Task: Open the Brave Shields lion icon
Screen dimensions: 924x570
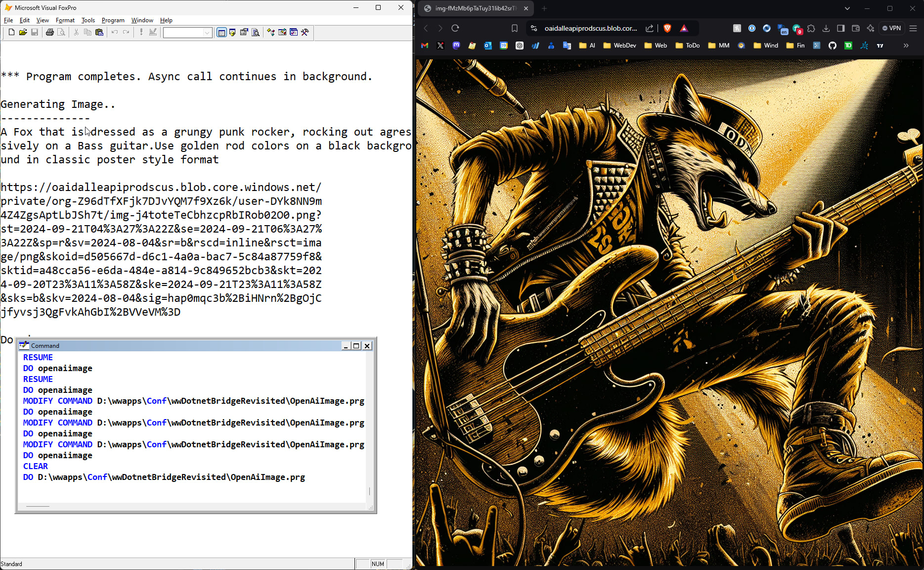Action: tap(667, 28)
